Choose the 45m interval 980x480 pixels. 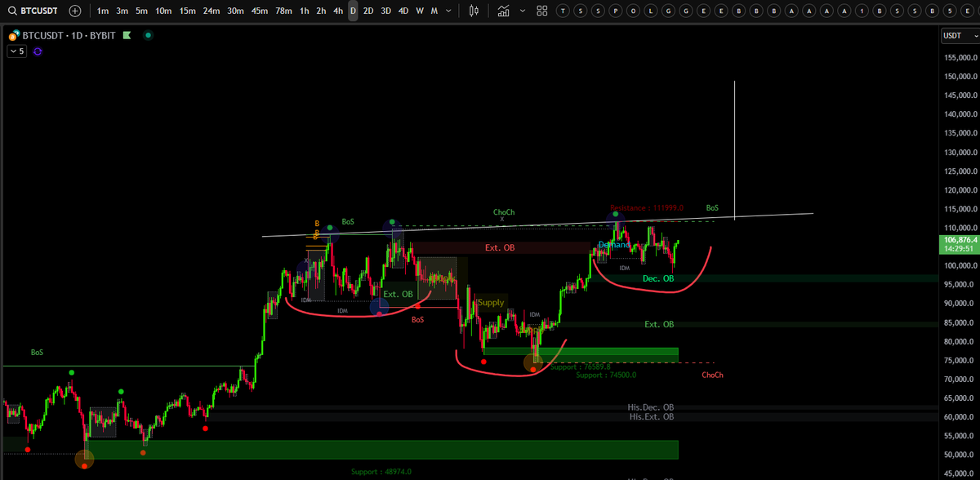click(260, 11)
